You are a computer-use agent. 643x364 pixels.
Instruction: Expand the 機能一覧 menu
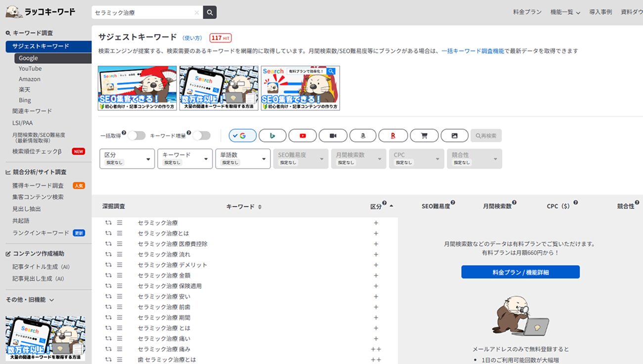click(565, 12)
